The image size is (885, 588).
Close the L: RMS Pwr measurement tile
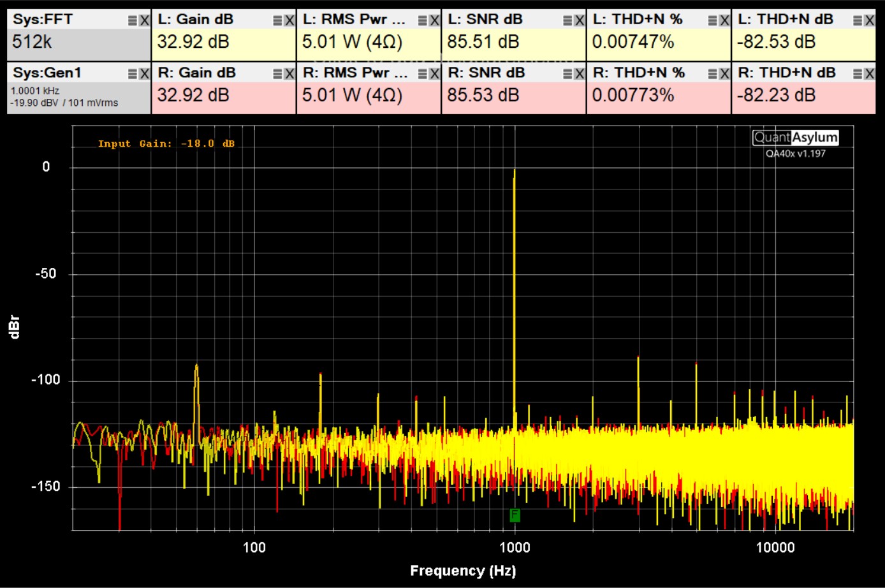(x=434, y=20)
